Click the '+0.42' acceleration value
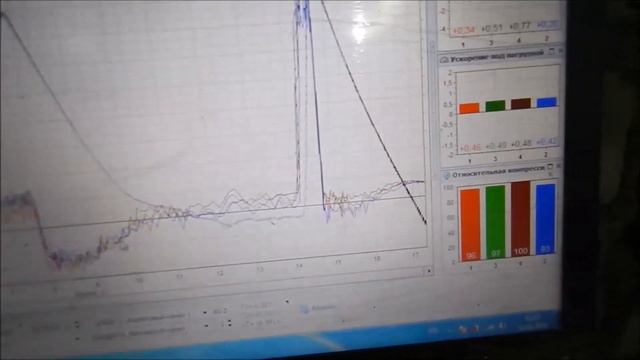The image size is (640, 360). [547, 142]
